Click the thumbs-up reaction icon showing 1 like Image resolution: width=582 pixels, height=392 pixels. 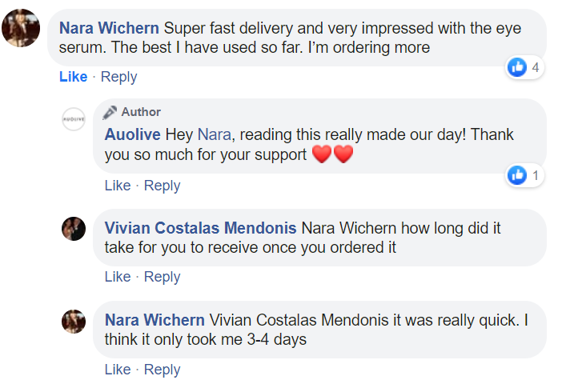518,175
